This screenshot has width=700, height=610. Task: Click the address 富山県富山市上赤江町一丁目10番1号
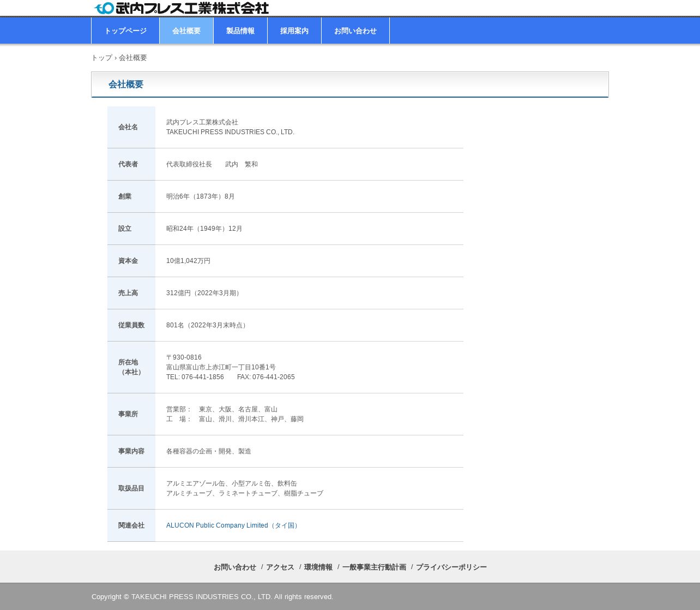[221, 367]
